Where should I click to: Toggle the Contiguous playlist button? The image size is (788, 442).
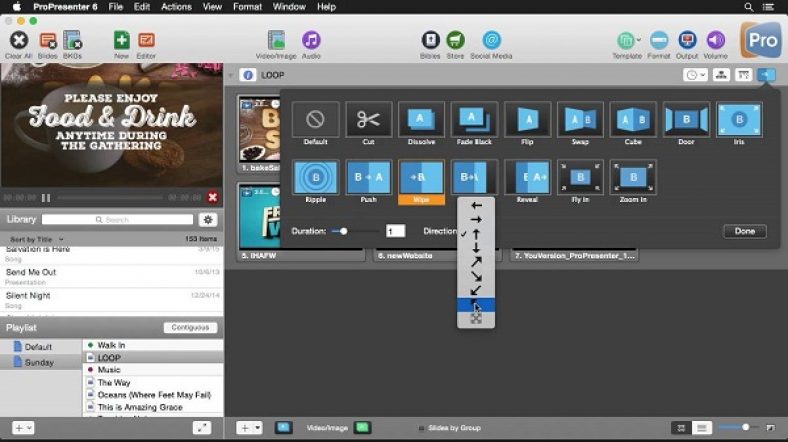tap(190, 328)
